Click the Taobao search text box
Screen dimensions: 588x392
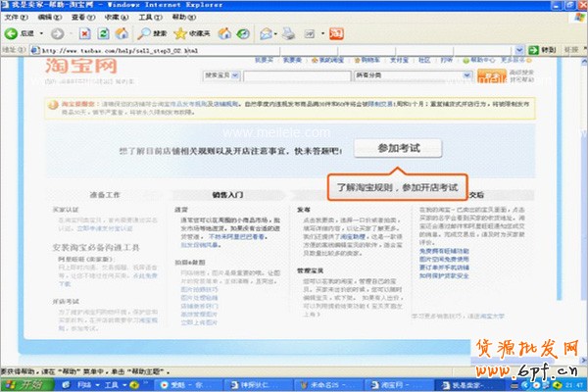[x=297, y=75]
